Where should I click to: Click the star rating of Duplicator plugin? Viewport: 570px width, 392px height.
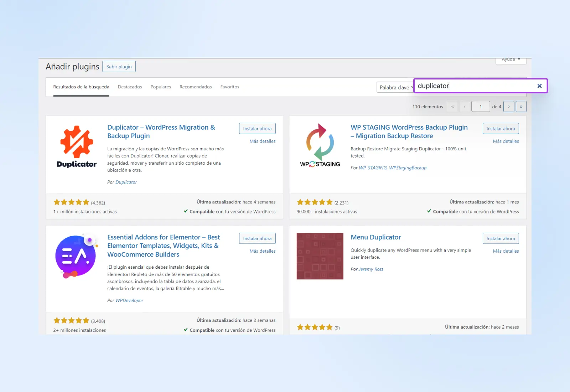pos(71,202)
